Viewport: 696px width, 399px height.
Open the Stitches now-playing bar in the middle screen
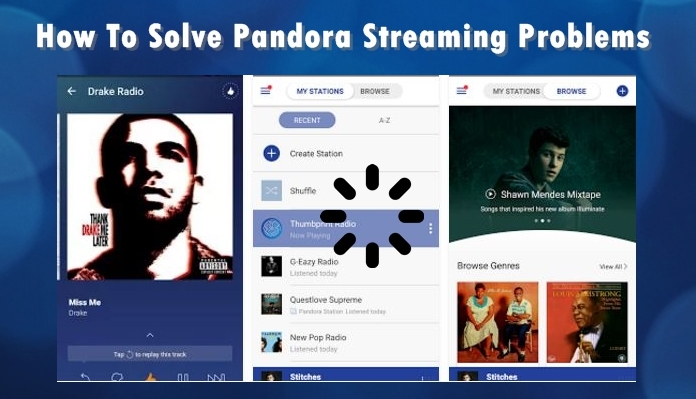[346, 375]
